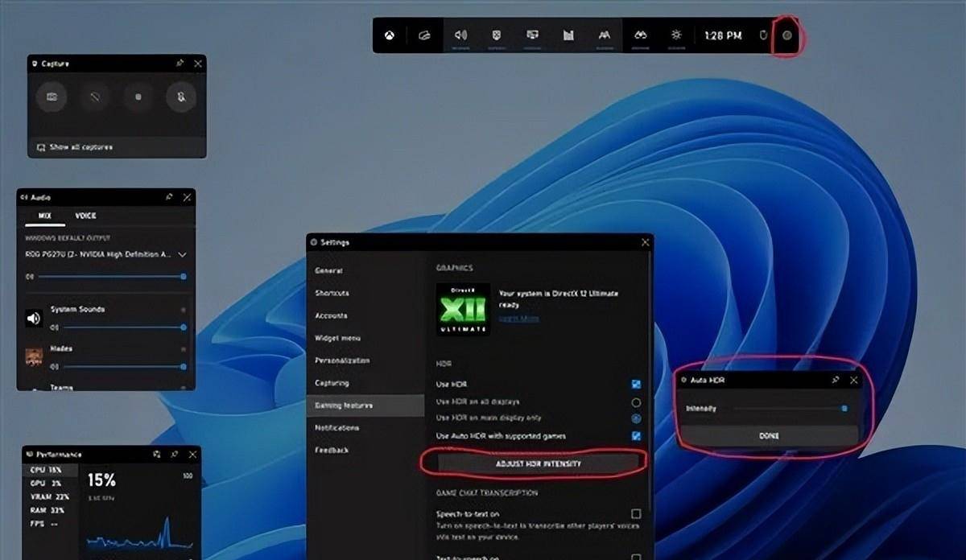
Task: Open General in Settings sidebar
Action: (x=365, y=270)
